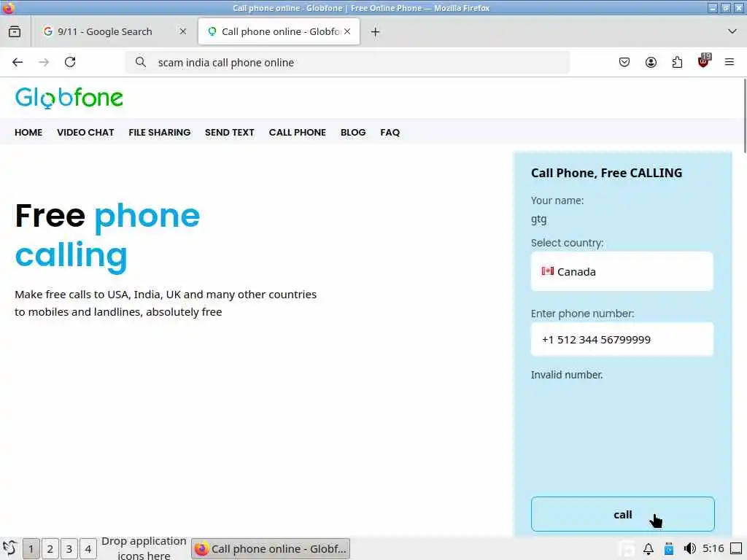Click the call button
The width and height of the screenshot is (747, 560).
(x=623, y=514)
